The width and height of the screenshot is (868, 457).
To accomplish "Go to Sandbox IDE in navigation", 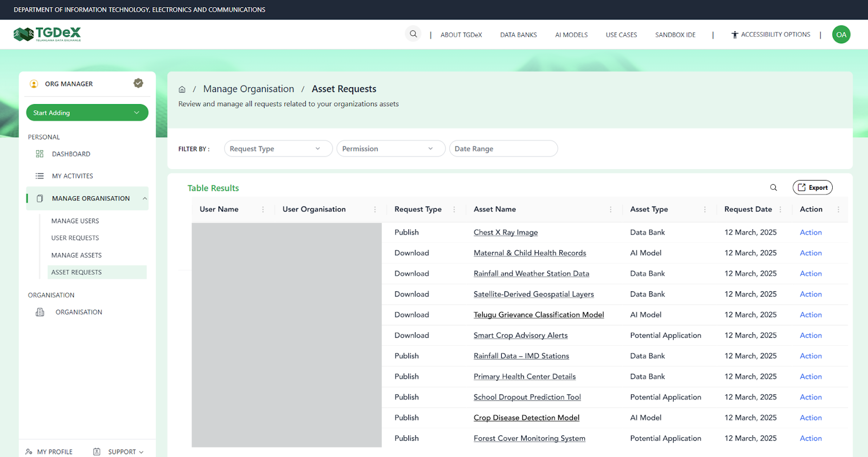I will [x=675, y=35].
